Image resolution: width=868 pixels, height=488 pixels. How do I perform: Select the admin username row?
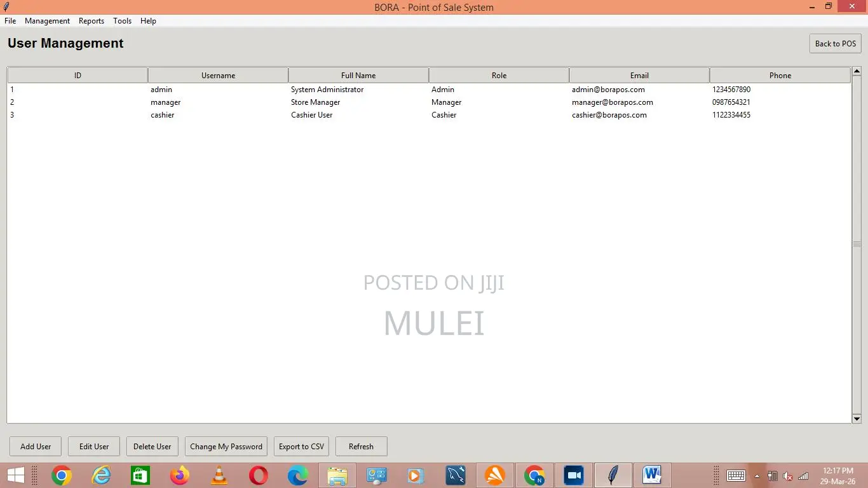coord(429,90)
